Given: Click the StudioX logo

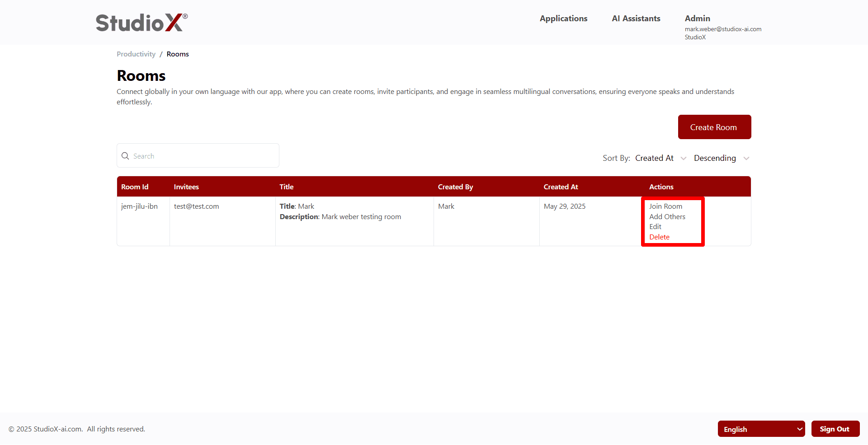Looking at the screenshot, I should click(141, 23).
